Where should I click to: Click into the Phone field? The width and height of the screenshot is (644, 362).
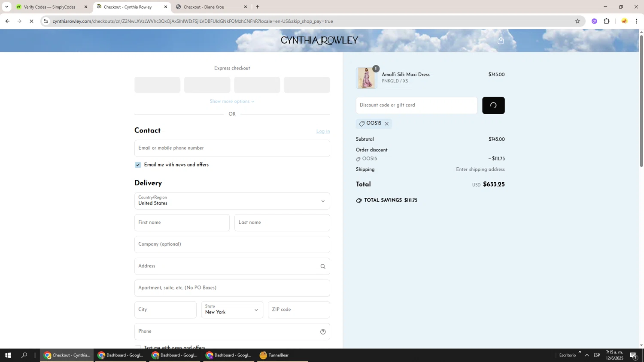(x=232, y=332)
